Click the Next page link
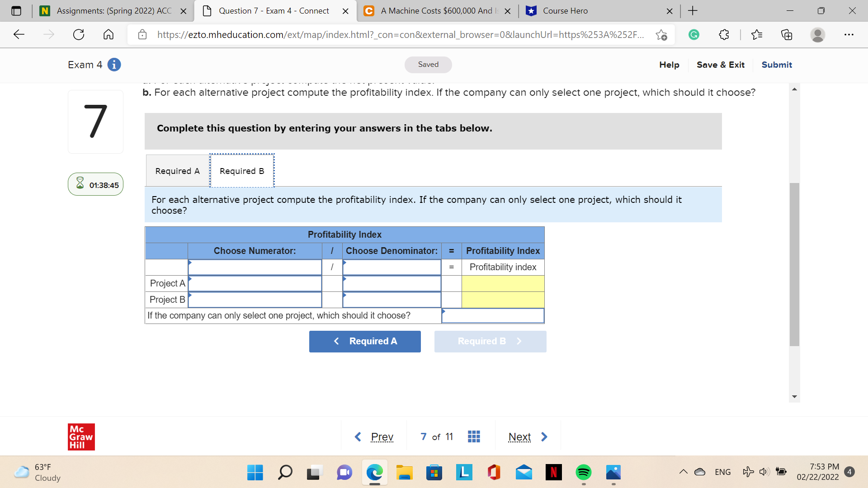 pyautogui.click(x=520, y=436)
